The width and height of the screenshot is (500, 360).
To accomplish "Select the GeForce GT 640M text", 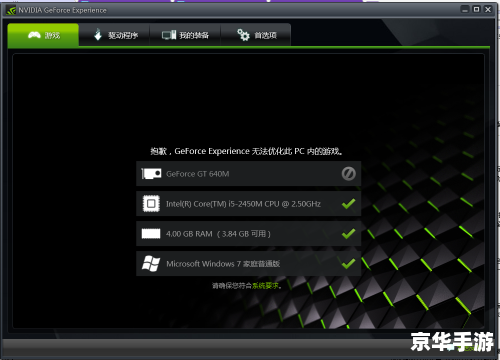I will (x=198, y=174).
